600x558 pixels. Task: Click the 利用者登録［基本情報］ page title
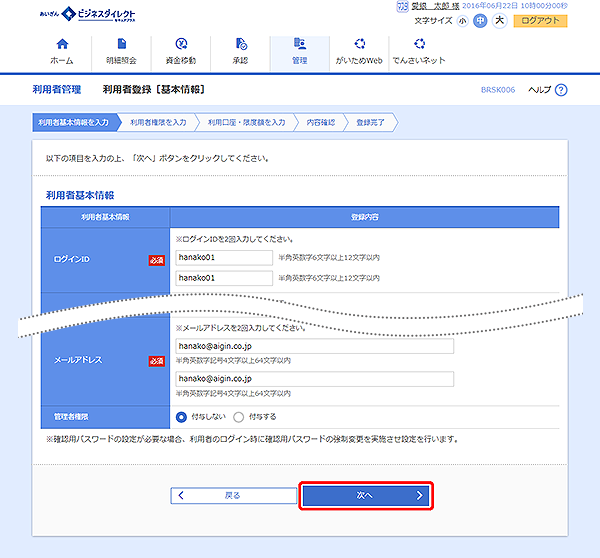[154, 90]
